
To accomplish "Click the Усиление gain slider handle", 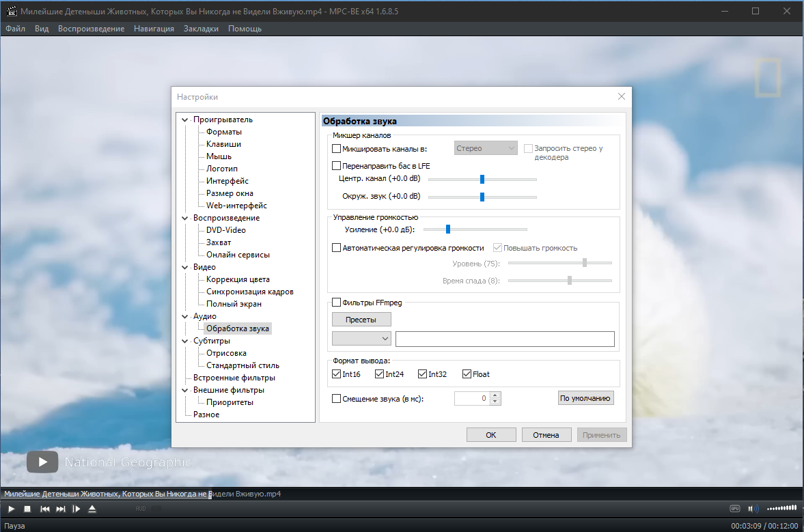I will tap(447, 229).
